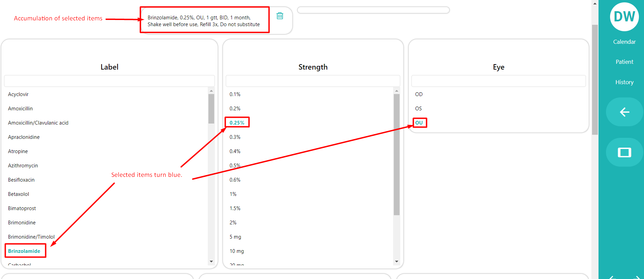Select 0.5% strength option

point(235,166)
